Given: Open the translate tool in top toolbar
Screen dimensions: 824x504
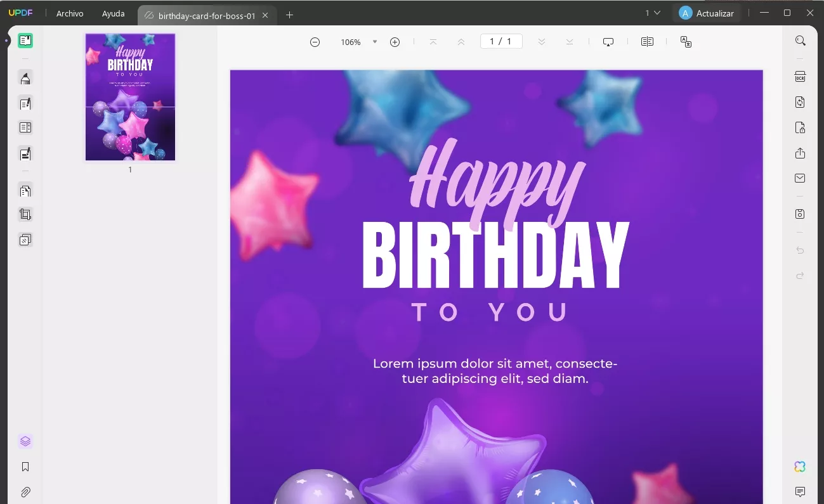Looking at the screenshot, I should (686, 42).
